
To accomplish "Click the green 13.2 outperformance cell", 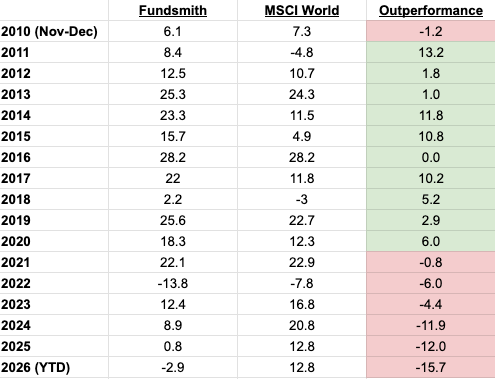I will tap(431, 52).
